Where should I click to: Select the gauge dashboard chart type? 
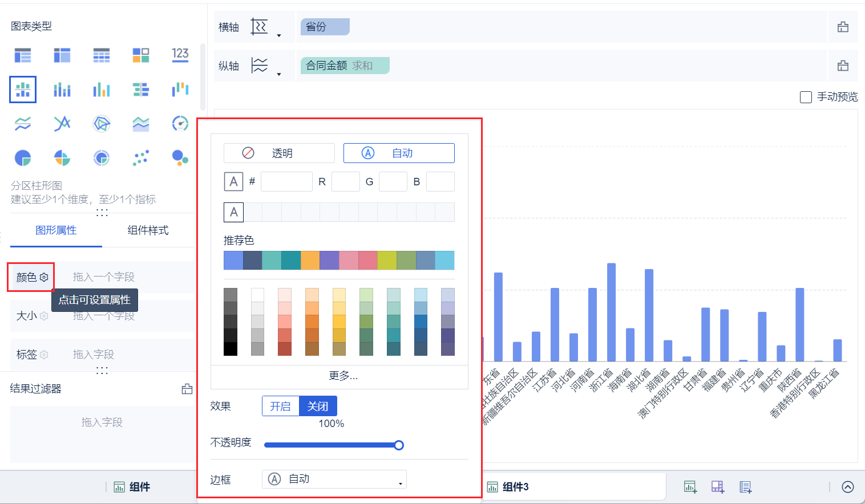pyautogui.click(x=180, y=124)
